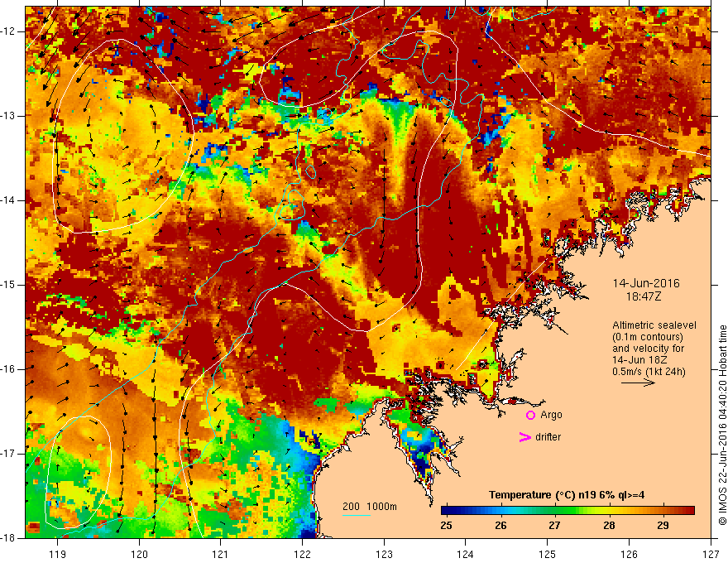Image resolution: width=728 pixels, height=563 pixels.
Task: Click the 'Altimetric sealevel' legend text
Action: [654, 325]
